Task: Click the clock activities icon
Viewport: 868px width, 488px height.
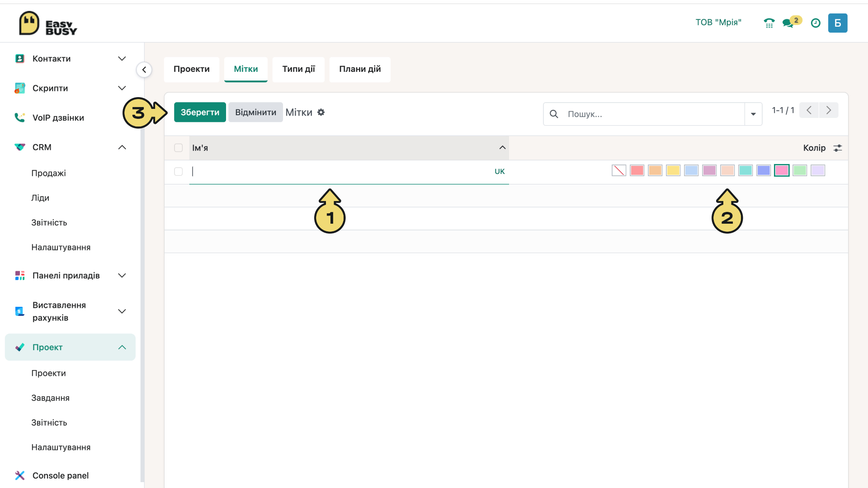Action: [816, 23]
